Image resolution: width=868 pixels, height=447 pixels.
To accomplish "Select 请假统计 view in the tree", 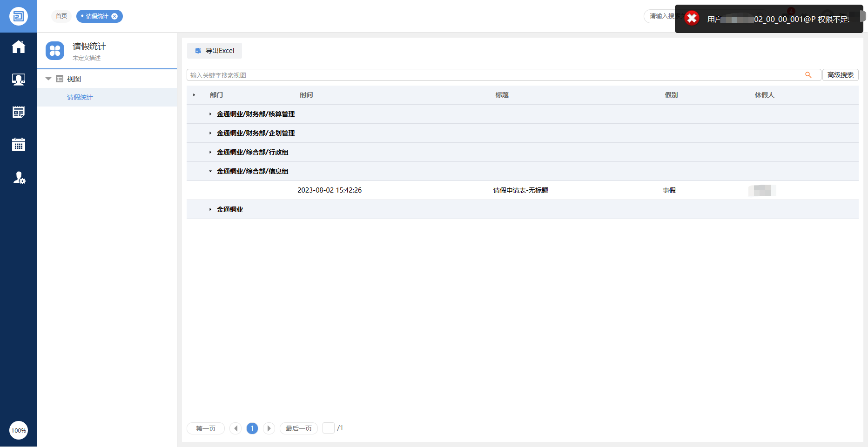I will (x=80, y=97).
